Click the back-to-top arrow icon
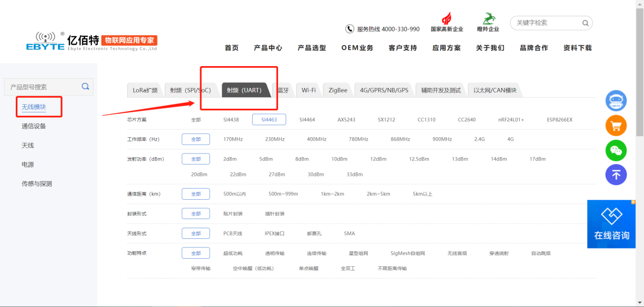 [x=616, y=174]
